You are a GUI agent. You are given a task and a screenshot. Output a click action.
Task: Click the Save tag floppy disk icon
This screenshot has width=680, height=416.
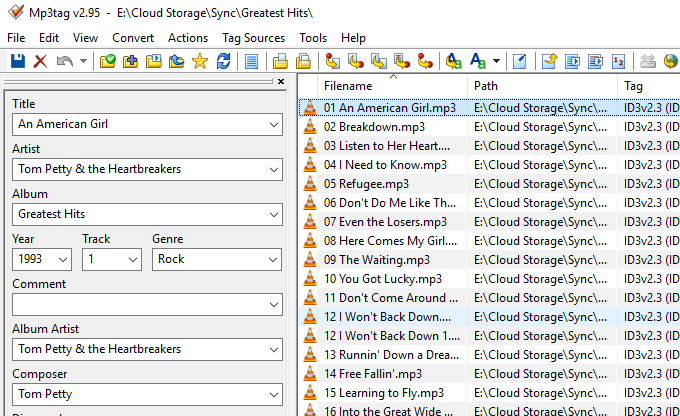[x=18, y=61]
